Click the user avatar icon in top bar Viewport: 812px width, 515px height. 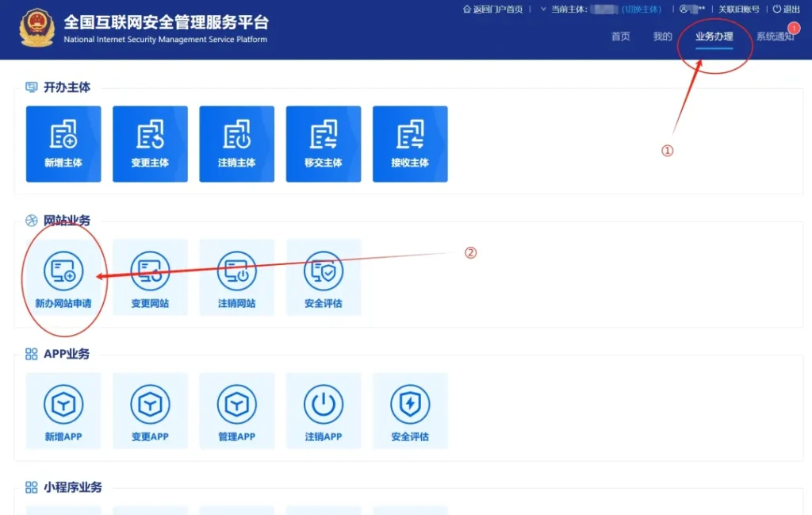(x=684, y=9)
